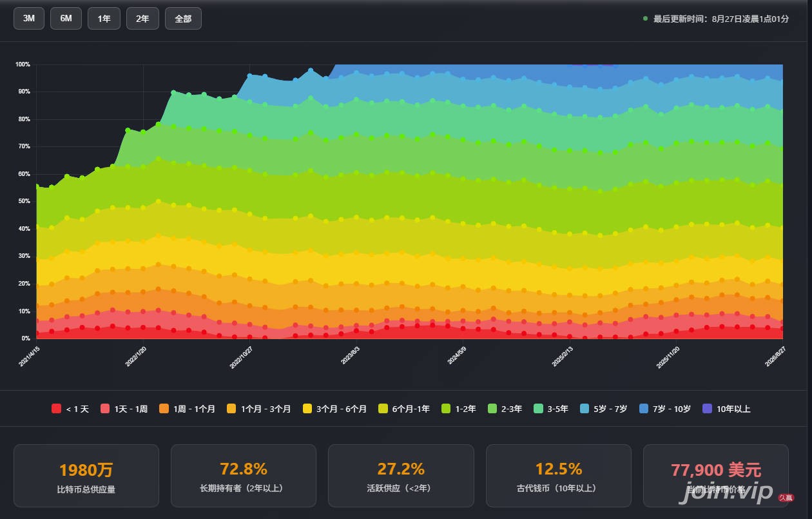Screen dimensions: 812x519
Task: Toggle the '10年以上' purple legend swatch
Action: tap(707, 409)
